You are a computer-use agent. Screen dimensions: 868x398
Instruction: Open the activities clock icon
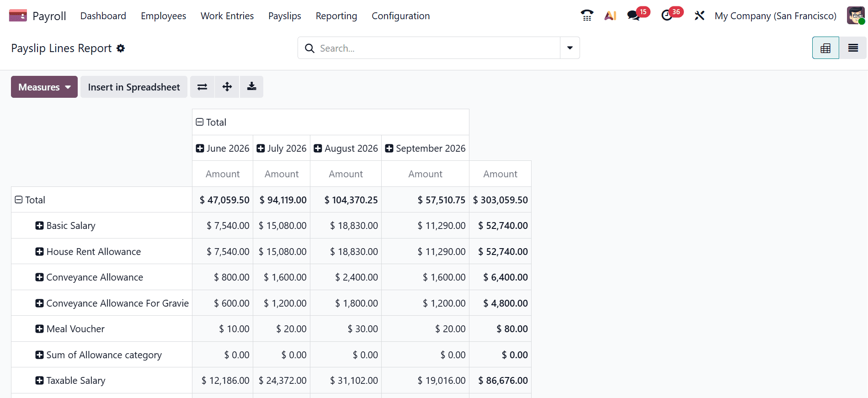click(x=667, y=16)
